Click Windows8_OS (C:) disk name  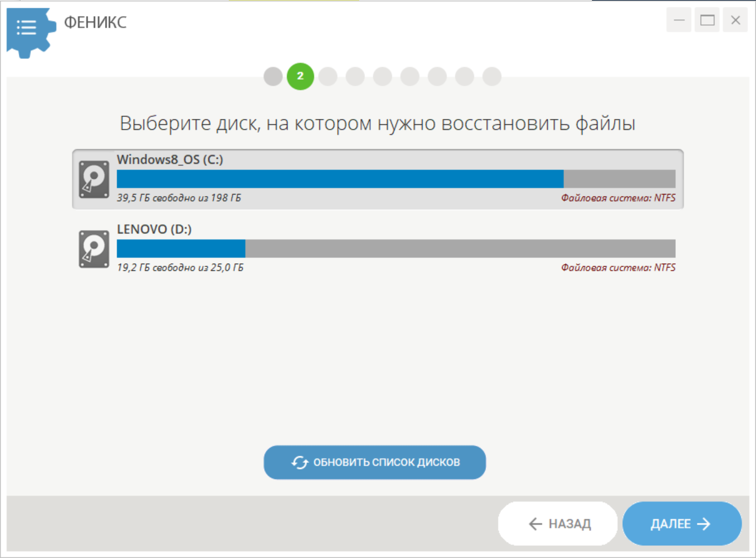(x=170, y=160)
